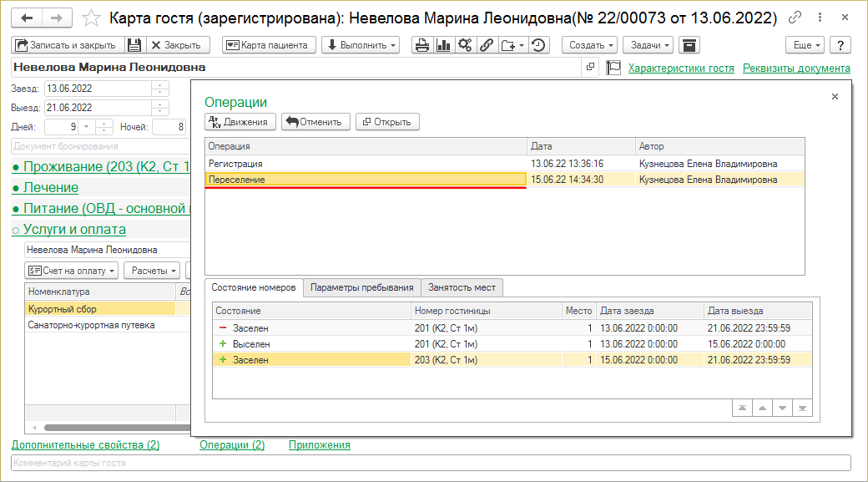Navigate back with the left arrow
The image size is (868, 482).
pyautogui.click(x=28, y=18)
